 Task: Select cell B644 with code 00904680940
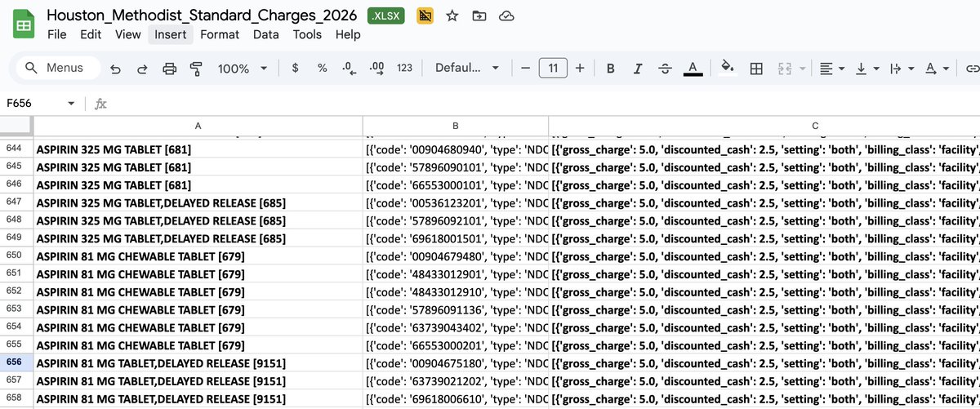tap(456, 149)
